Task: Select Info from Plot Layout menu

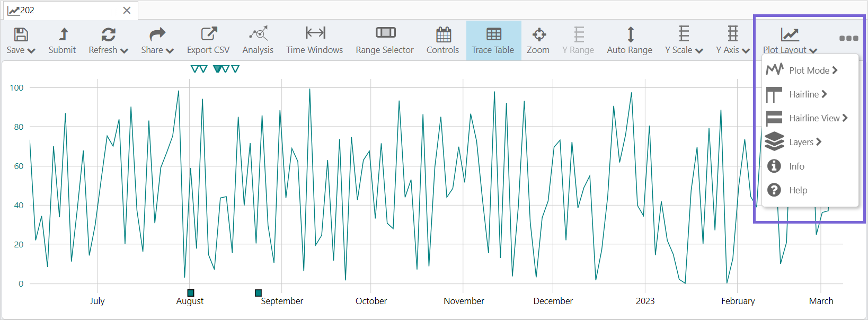Action: coord(796,166)
